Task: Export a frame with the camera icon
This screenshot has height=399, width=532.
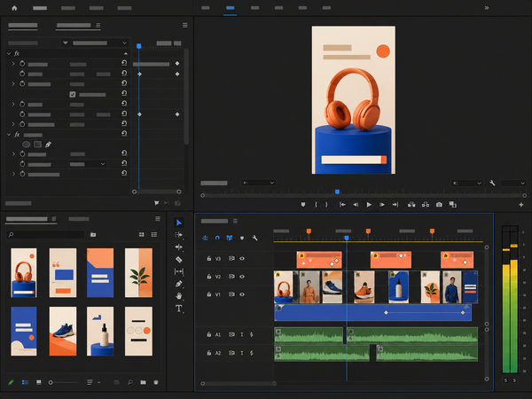Action: coord(439,205)
